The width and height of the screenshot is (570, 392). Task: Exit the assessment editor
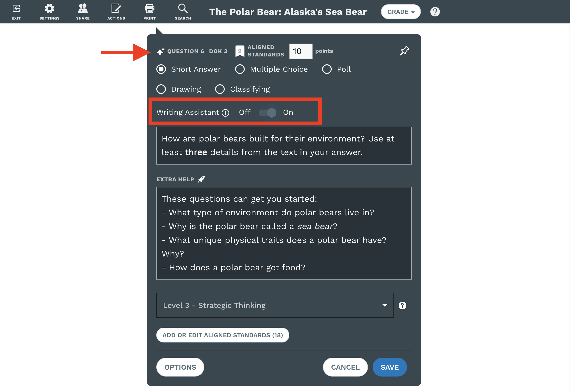tap(16, 11)
